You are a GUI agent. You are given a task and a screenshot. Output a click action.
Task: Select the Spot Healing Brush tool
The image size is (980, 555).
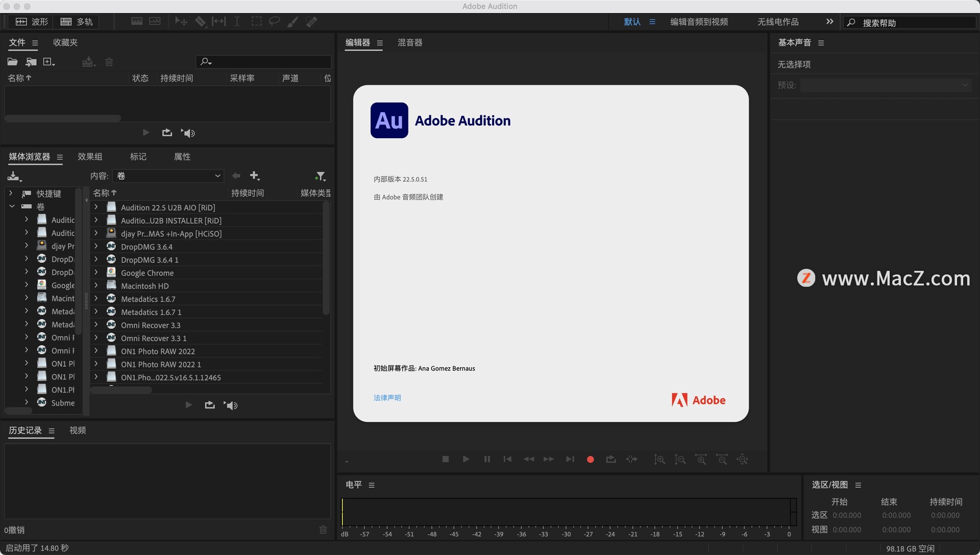tap(311, 21)
